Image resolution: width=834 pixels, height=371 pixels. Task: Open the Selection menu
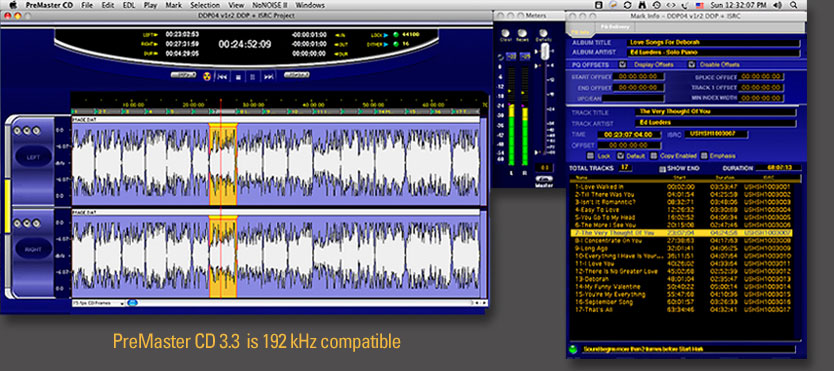(x=205, y=5)
